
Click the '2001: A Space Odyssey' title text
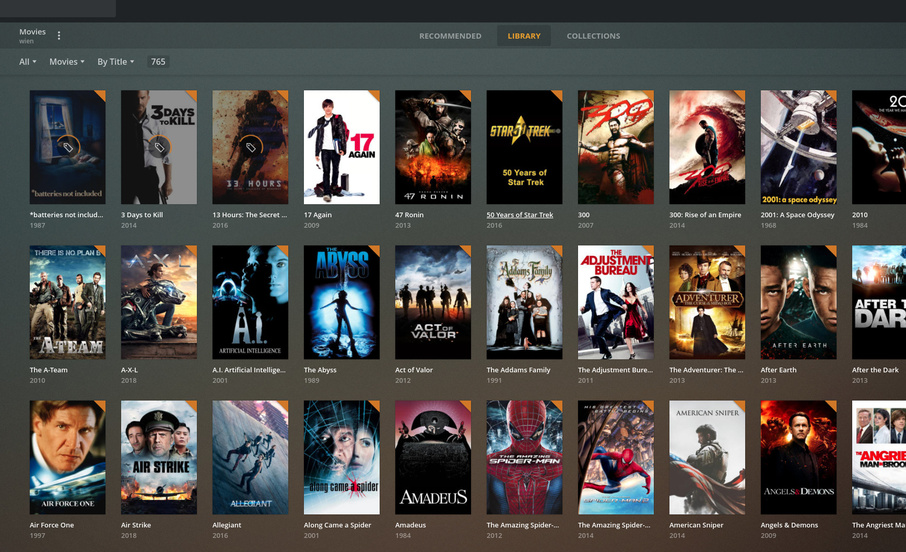[x=797, y=215]
